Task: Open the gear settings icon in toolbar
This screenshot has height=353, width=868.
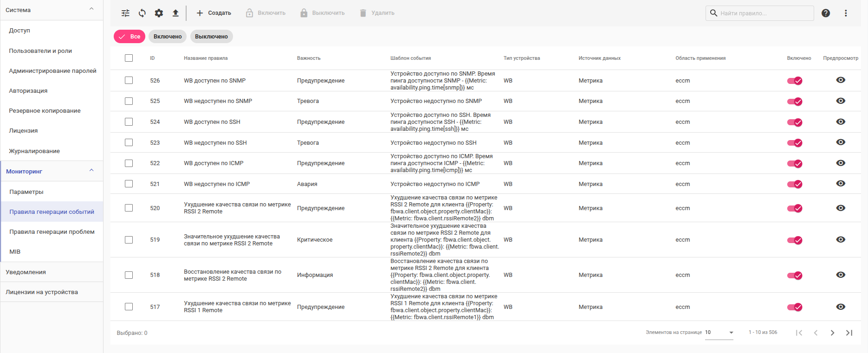Action: [159, 13]
